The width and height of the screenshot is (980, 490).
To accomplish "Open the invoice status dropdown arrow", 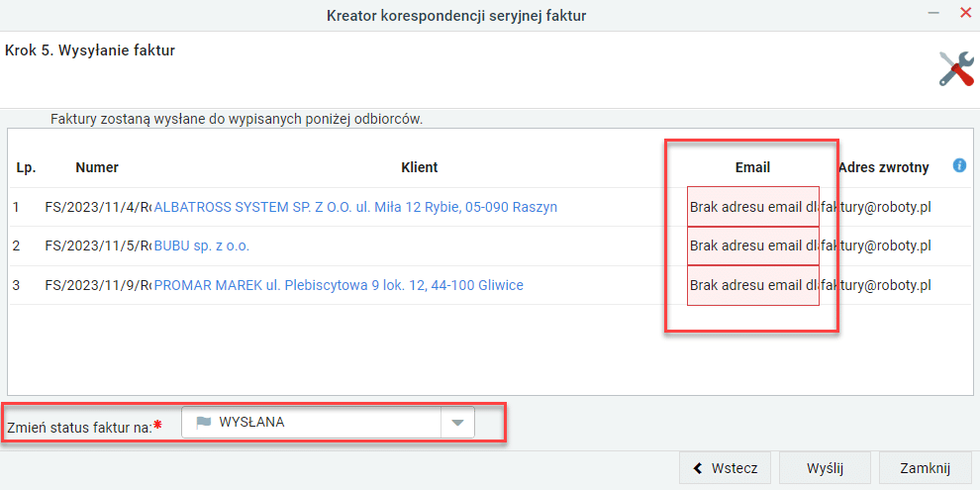I will (x=458, y=423).
